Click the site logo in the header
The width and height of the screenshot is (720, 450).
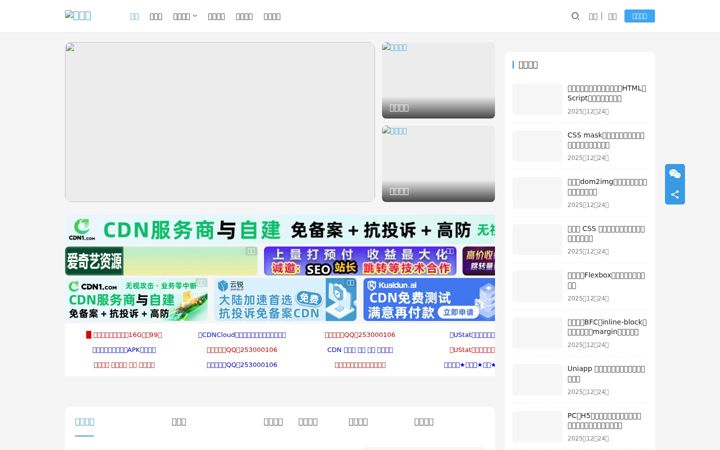coord(78,15)
